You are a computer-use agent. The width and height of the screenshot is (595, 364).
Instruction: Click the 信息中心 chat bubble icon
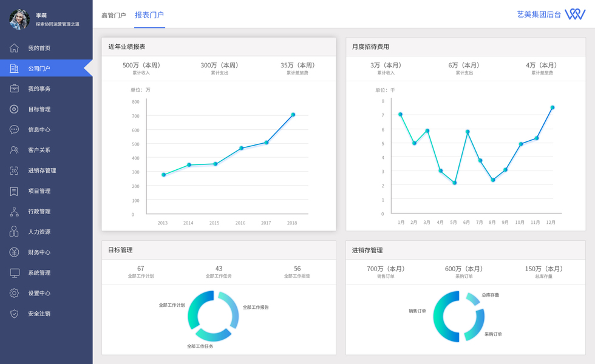tap(14, 130)
